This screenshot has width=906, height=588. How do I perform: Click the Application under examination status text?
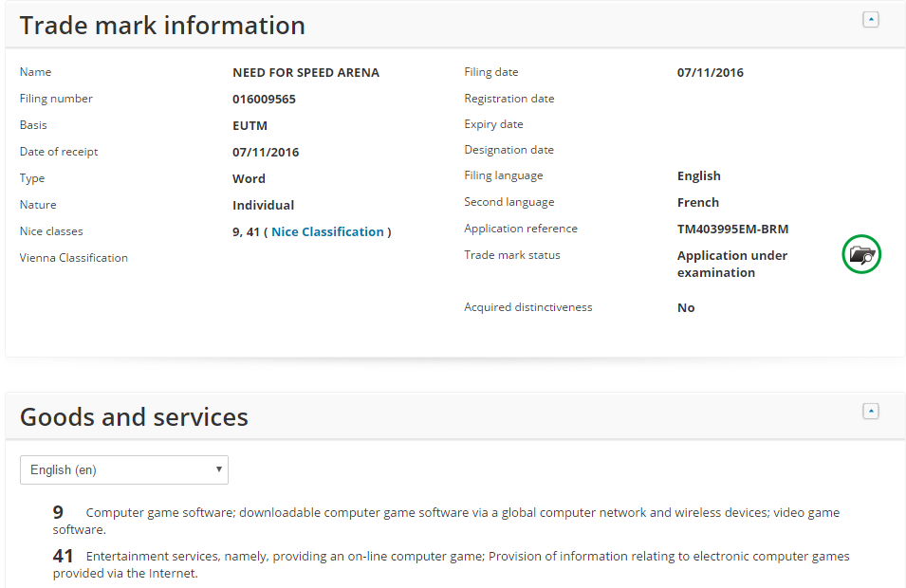coord(731,264)
